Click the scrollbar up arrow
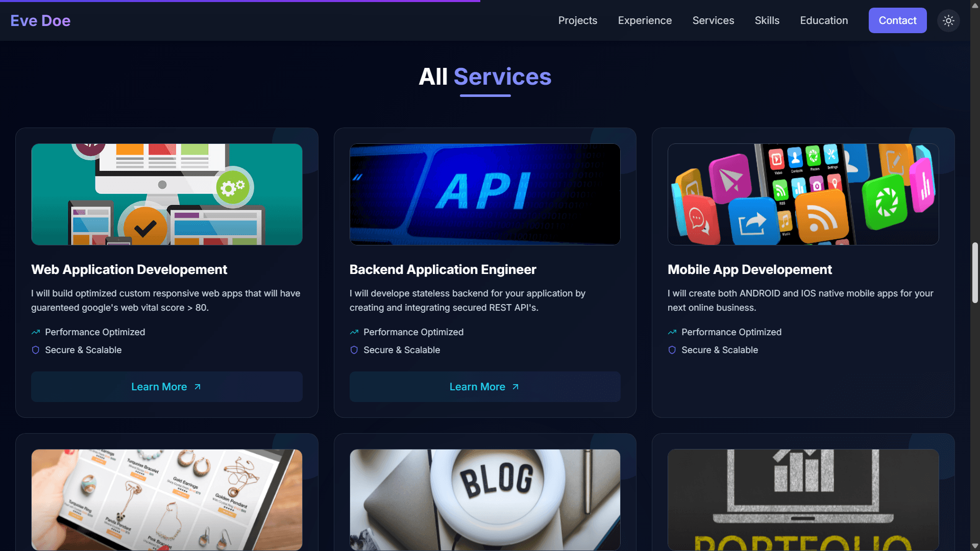 pos(975,5)
